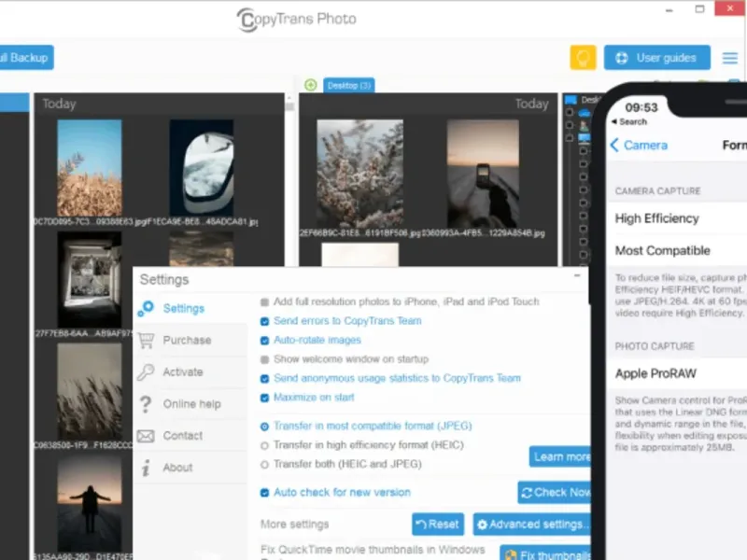Switch to the Desktop (3) tab
The height and width of the screenshot is (560, 747).
point(348,85)
